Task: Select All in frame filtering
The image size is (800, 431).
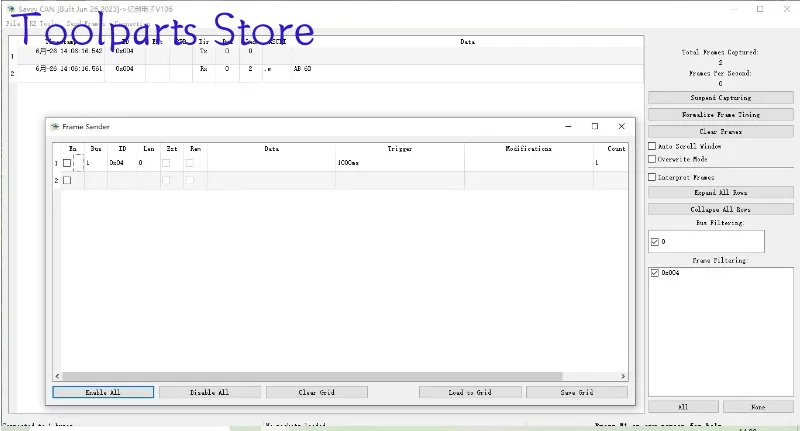Action: tap(683, 407)
